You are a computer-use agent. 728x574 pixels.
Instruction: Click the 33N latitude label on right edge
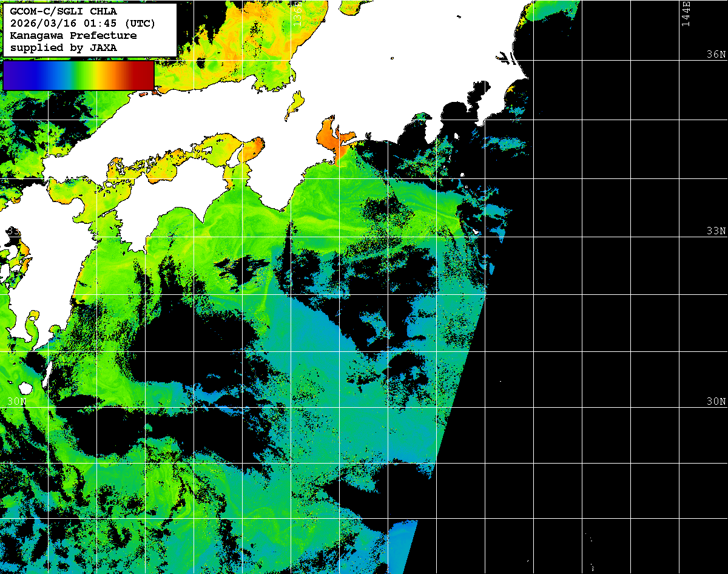[x=716, y=231]
